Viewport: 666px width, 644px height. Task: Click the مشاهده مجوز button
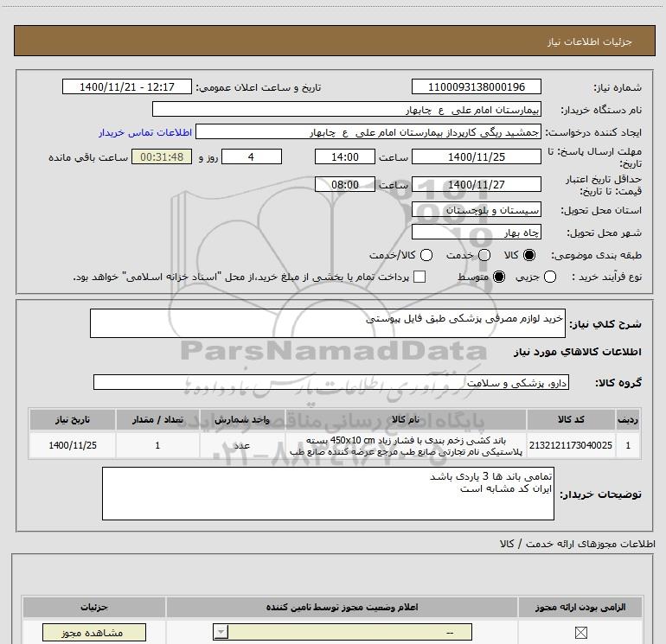click(x=94, y=633)
